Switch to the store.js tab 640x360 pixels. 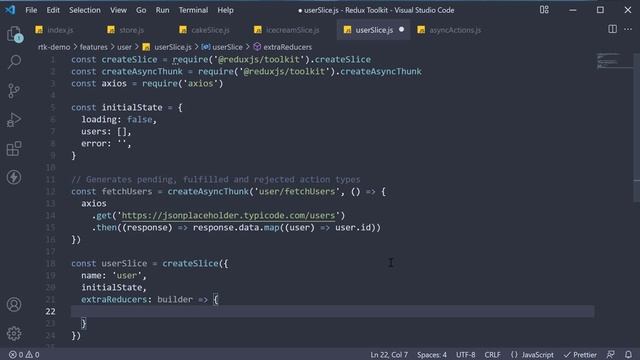click(x=131, y=30)
